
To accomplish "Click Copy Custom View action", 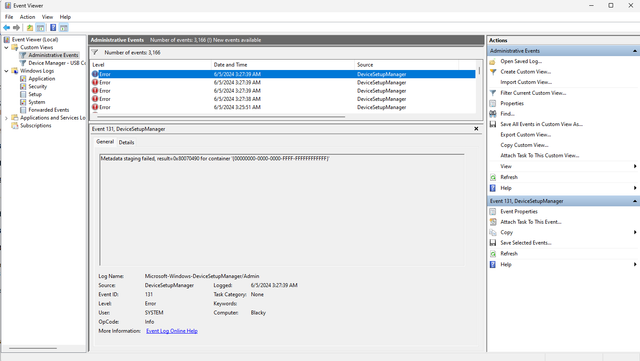I will tap(524, 145).
